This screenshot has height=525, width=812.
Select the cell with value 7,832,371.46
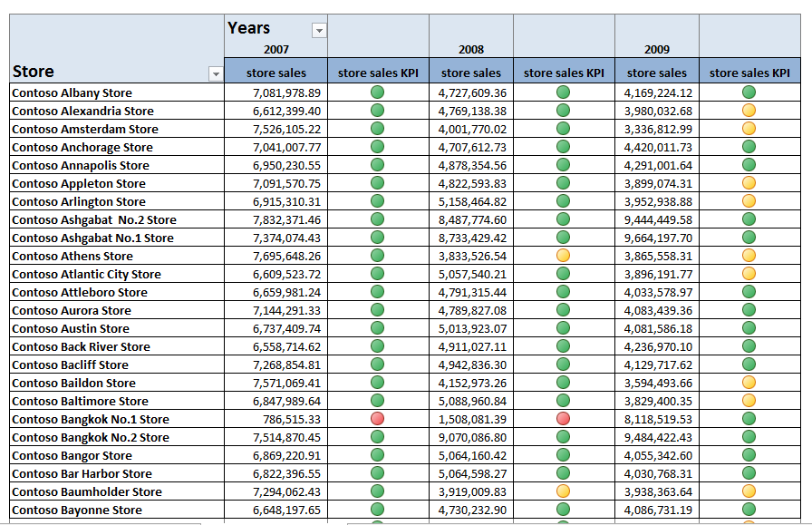click(x=276, y=219)
